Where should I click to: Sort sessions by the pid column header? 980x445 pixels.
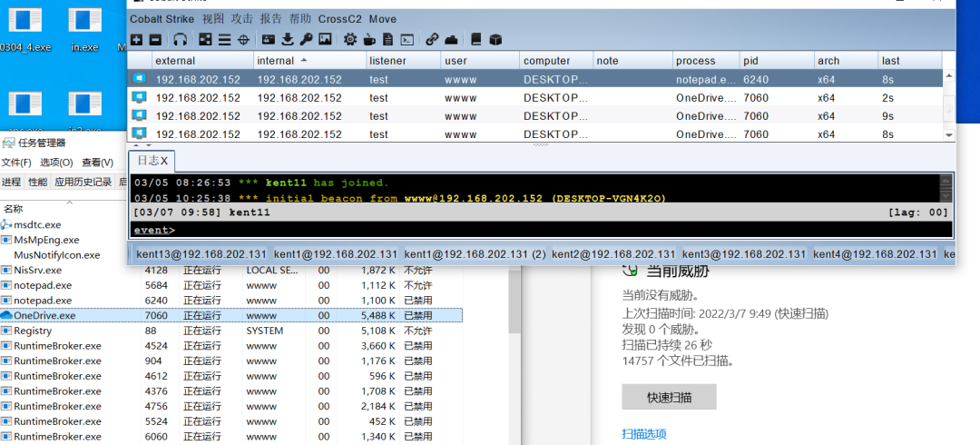pos(777,61)
